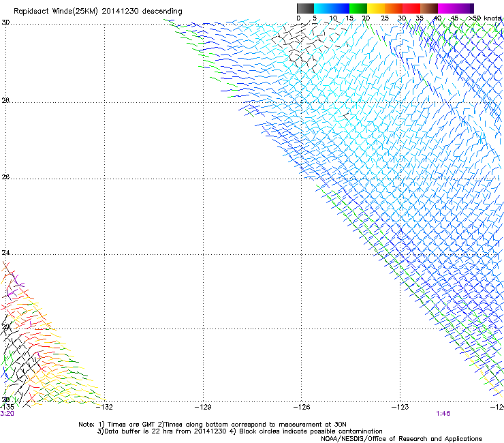Image resolution: width=504 pixels, height=443 pixels.
Task: Pick the red 30–35 knots legend swatch
Action: [x=411, y=8]
